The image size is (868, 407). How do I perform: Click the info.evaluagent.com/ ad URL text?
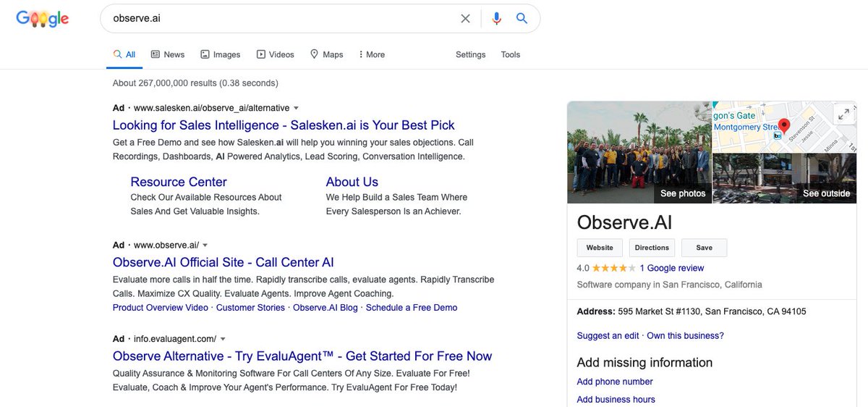point(175,339)
